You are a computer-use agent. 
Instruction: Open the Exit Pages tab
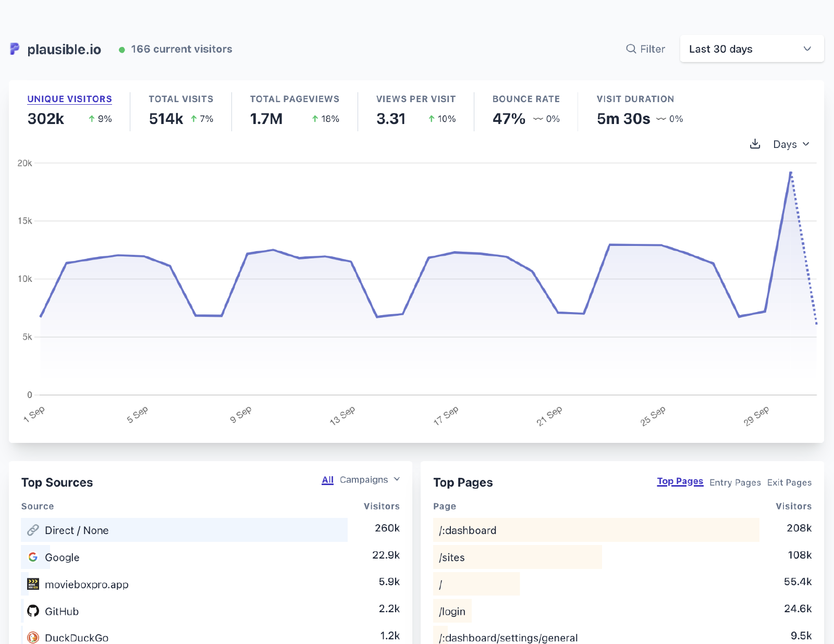[x=789, y=482]
